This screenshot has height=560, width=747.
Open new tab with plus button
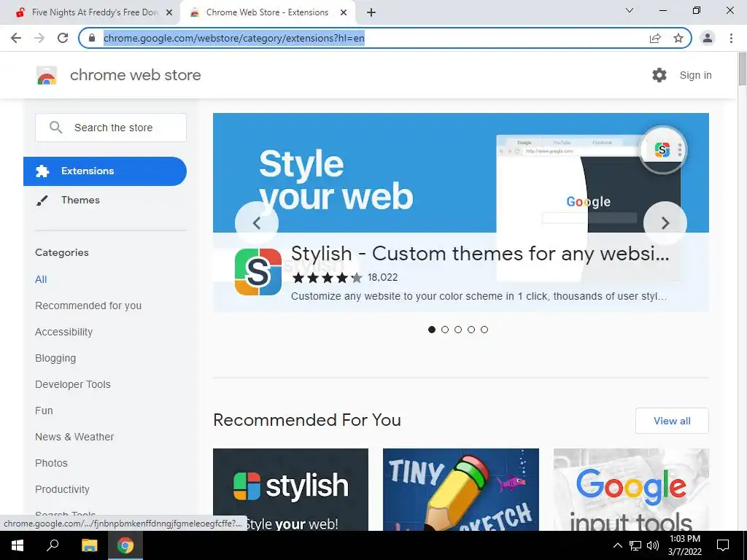click(371, 12)
